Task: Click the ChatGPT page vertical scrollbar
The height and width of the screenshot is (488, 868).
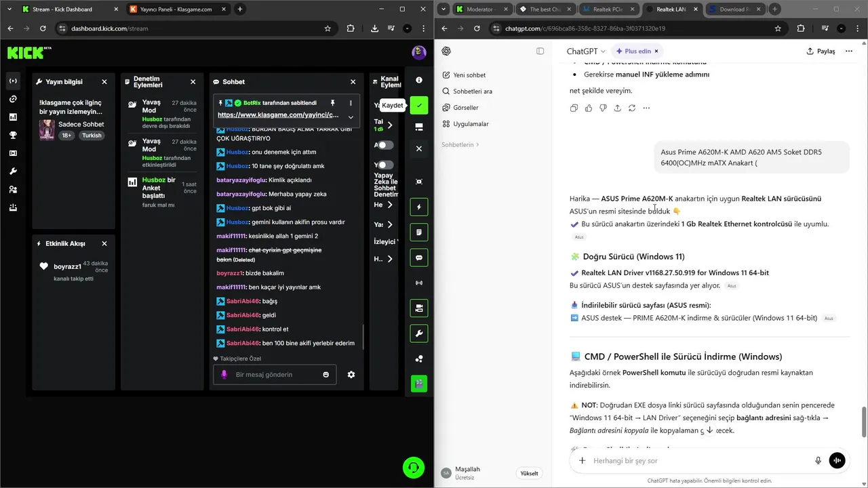Action: pos(864,422)
